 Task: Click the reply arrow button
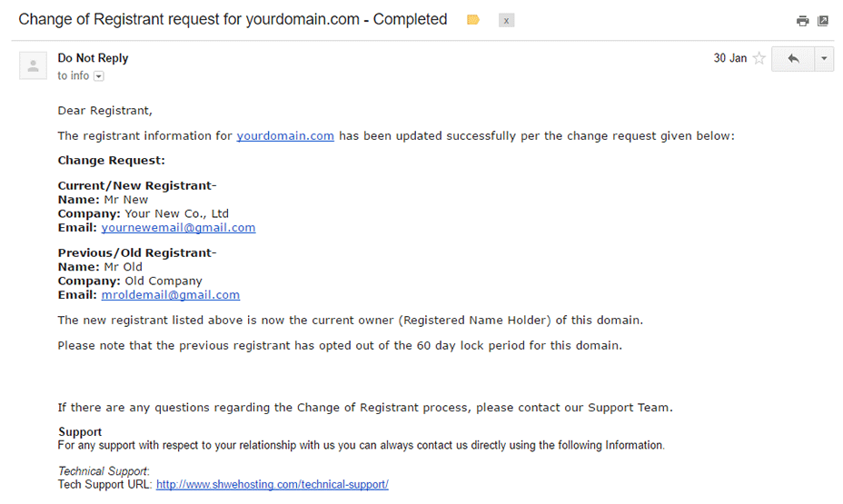[x=793, y=58]
